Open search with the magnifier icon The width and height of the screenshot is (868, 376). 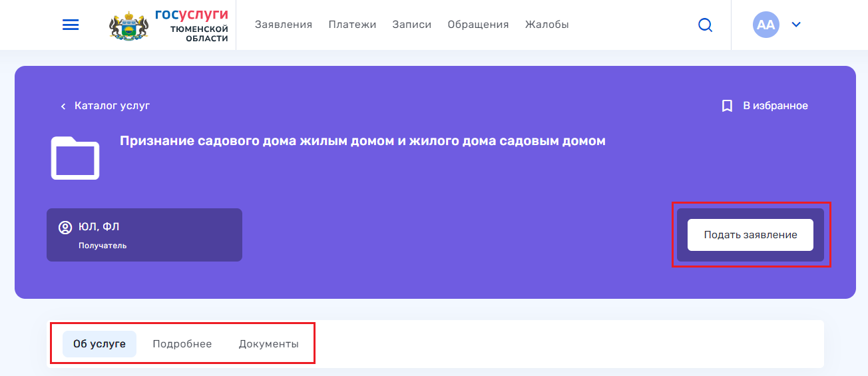click(x=705, y=25)
